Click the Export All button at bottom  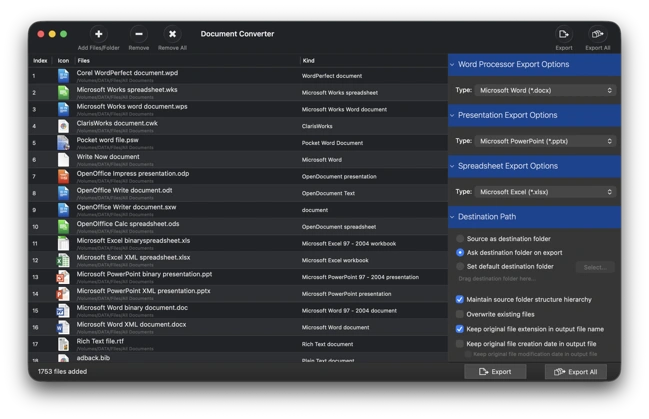pos(576,372)
